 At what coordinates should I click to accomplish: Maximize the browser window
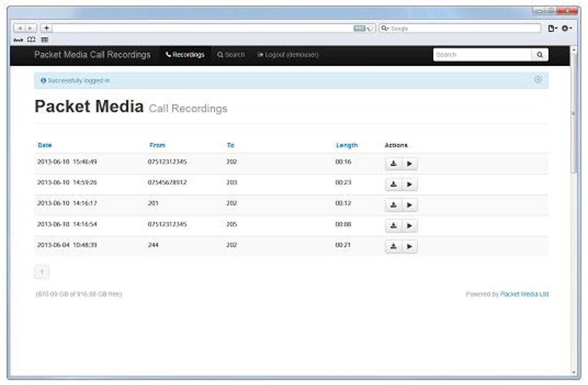point(550,11)
